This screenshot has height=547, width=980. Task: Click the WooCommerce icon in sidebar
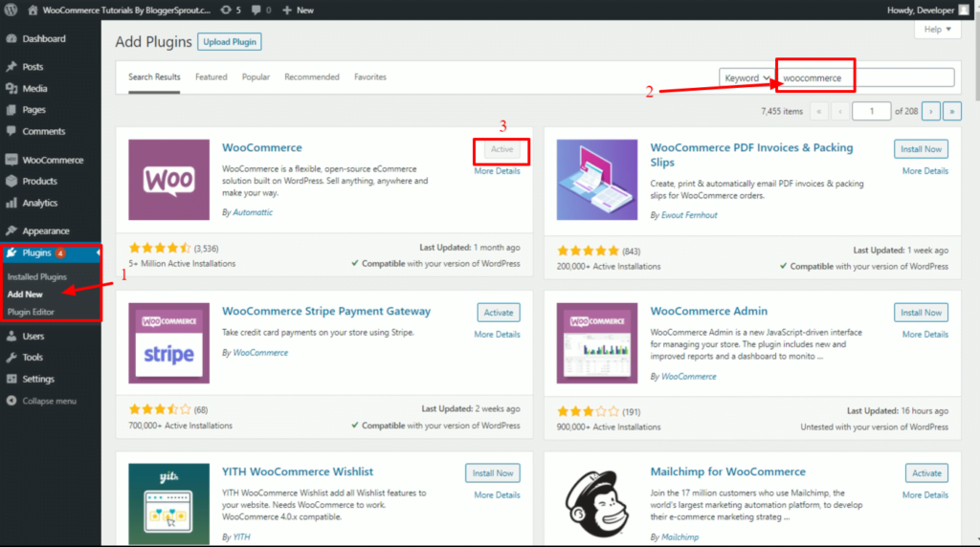[11, 160]
